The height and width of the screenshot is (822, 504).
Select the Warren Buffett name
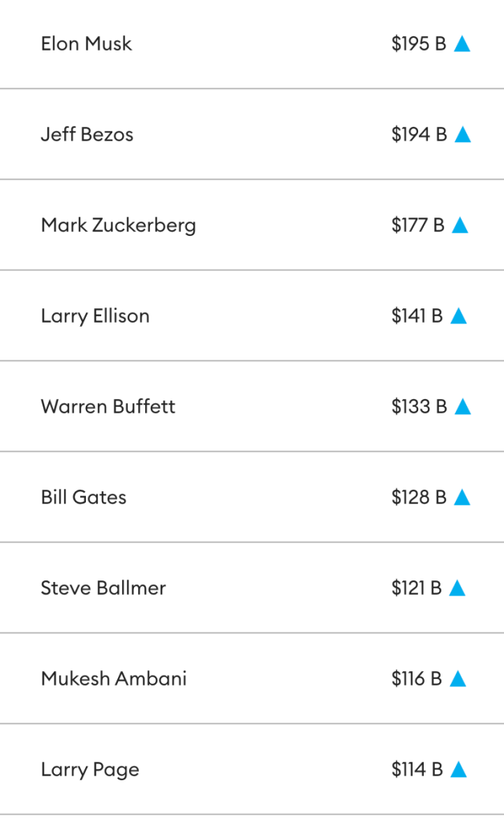coord(108,407)
